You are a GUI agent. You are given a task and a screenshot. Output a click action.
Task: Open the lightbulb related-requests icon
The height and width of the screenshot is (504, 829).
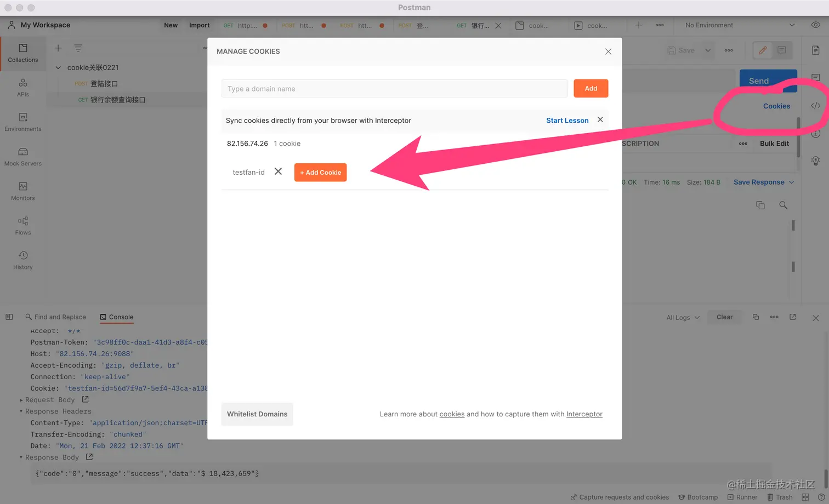click(816, 161)
